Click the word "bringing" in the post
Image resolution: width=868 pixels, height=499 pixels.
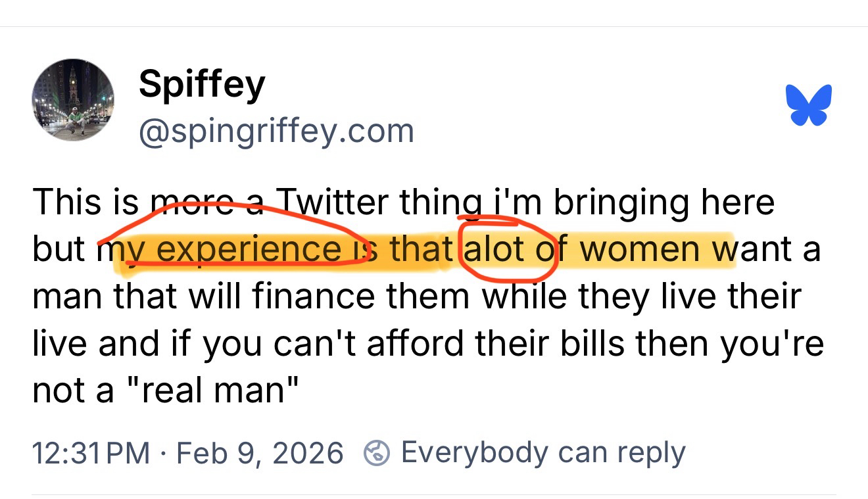click(x=619, y=203)
